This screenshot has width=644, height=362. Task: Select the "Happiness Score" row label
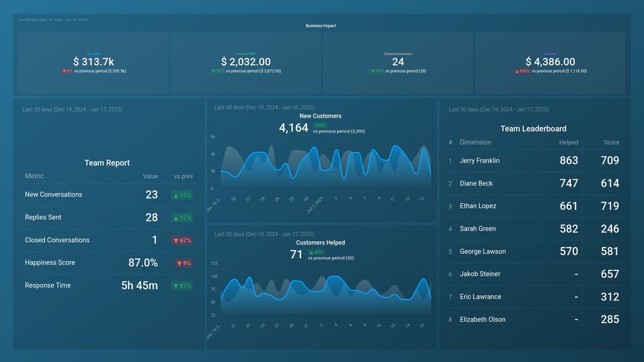point(50,263)
